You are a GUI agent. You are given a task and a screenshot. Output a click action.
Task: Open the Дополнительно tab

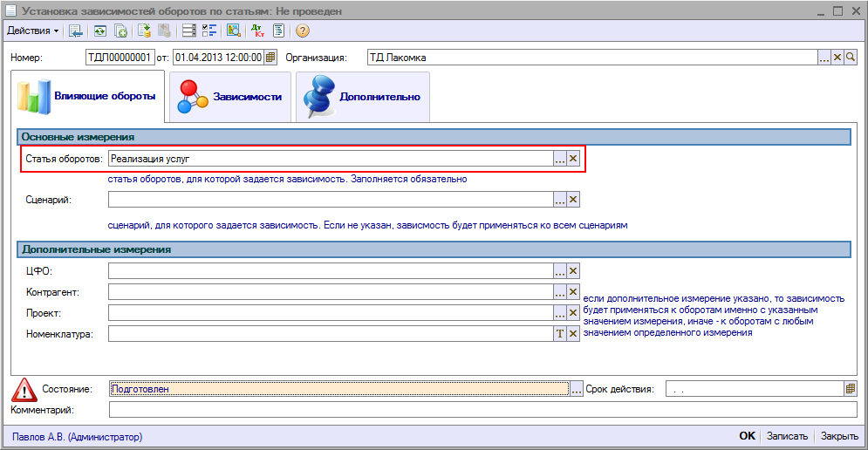click(363, 97)
